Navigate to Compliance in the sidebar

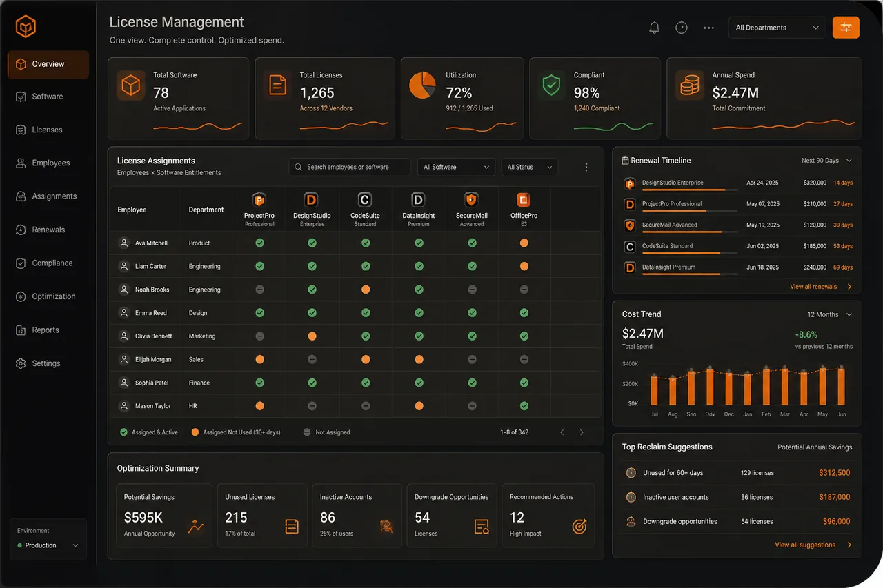click(48, 263)
